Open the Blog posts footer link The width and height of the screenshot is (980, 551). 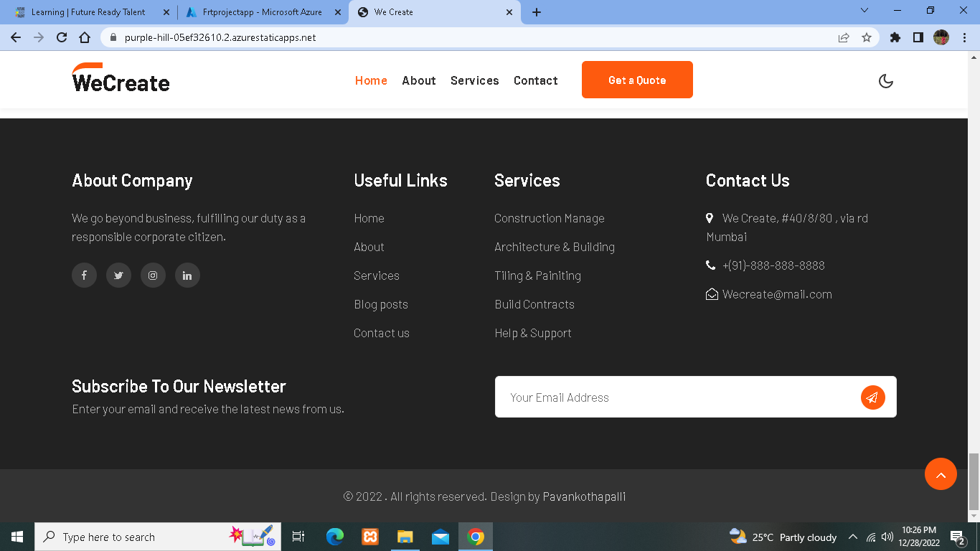coord(381,304)
